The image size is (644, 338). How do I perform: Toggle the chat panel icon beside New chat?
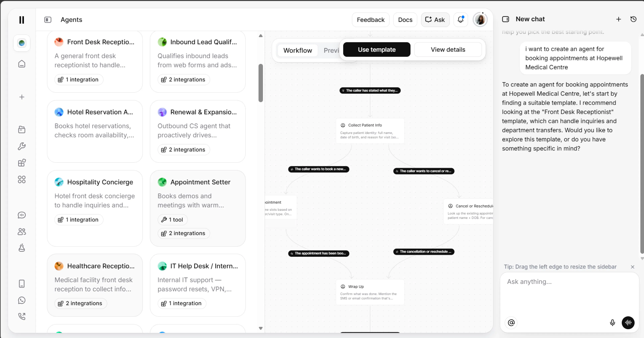[505, 19]
